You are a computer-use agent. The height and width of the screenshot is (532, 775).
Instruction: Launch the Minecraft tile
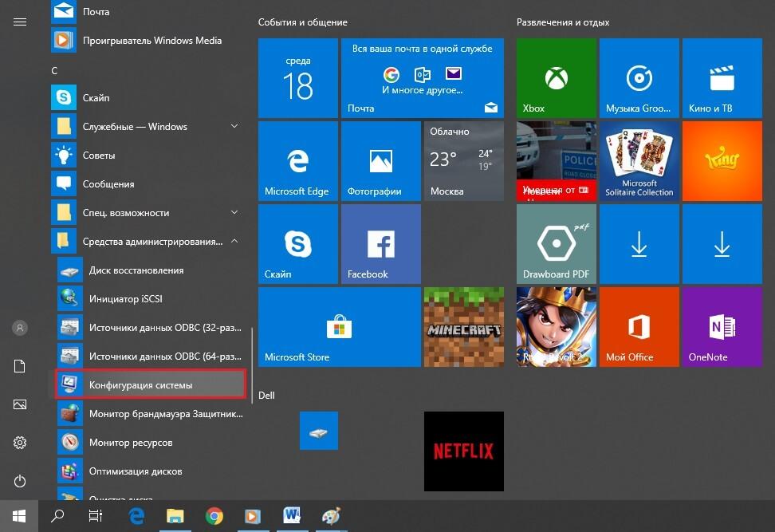pyautogui.click(x=464, y=327)
